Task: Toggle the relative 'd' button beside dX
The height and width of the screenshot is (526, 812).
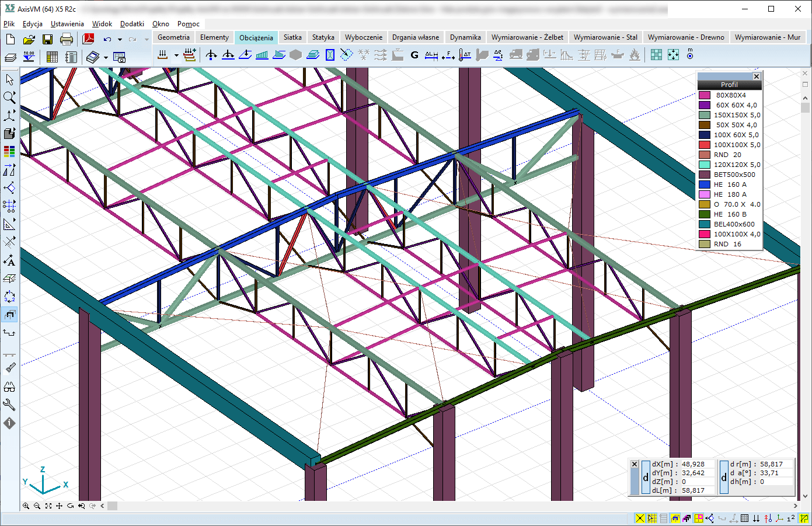Action: coord(646,478)
